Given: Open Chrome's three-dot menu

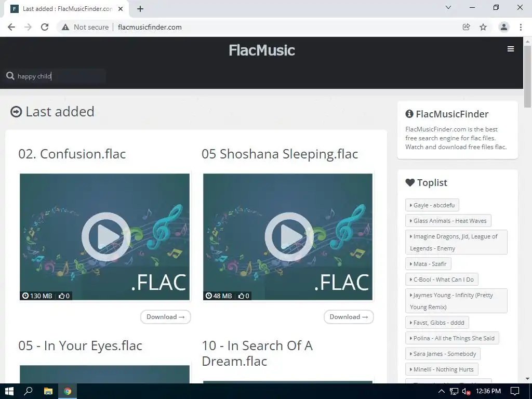Looking at the screenshot, I should coord(521,27).
